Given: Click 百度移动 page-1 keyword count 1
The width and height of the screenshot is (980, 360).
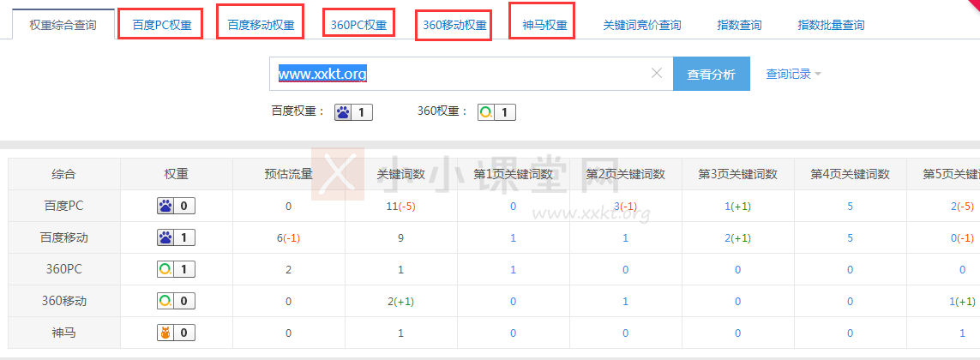Looking at the screenshot, I should (x=513, y=238).
